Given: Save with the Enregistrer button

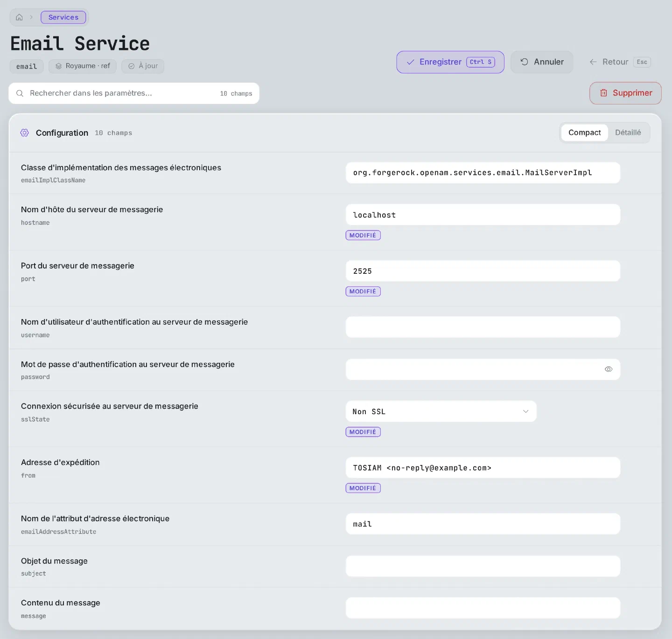Looking at the screenshot, I should coord(450,62).
